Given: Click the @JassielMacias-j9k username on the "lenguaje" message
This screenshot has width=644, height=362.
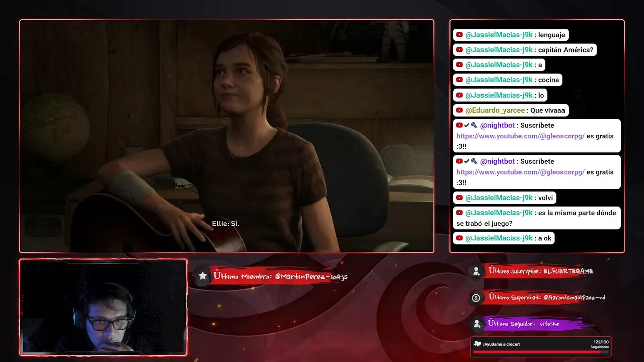Looking at the screenshot, I should point(499,35).
